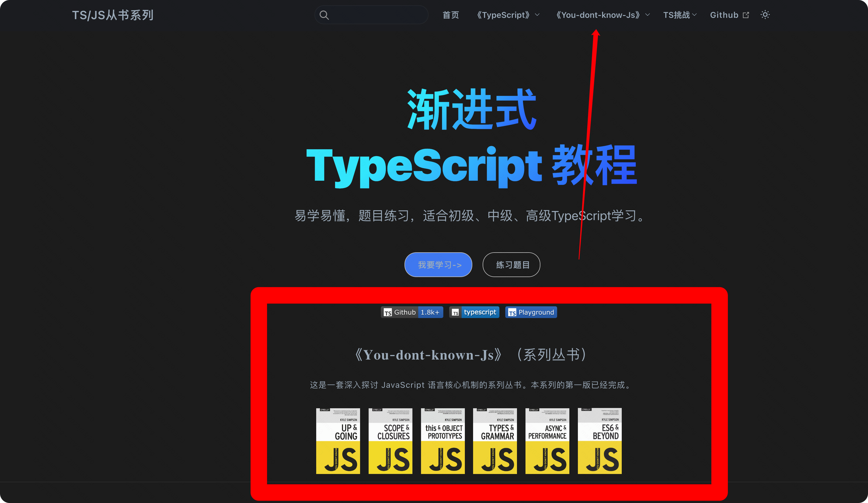Screen dimensions: 868x503
Task: Open the Github 1.8k+ badge
Action: [x=412, y=312]
